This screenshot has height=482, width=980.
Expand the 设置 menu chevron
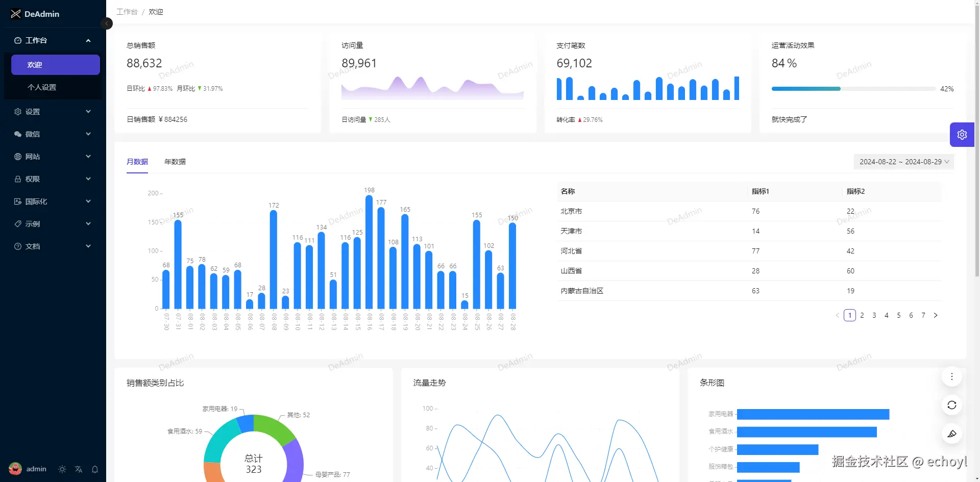[88, 112]
